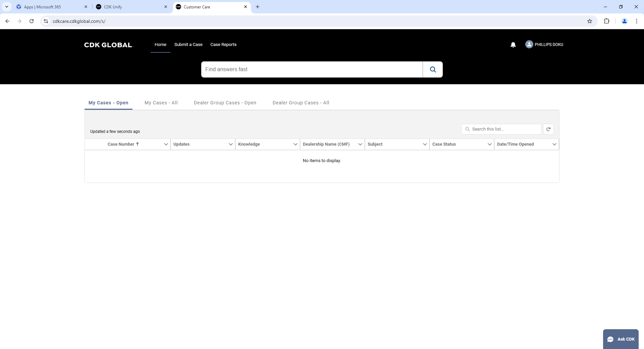Click the CDK GLOBAL logo
644x349 pixels.
[x=109, y=45]
